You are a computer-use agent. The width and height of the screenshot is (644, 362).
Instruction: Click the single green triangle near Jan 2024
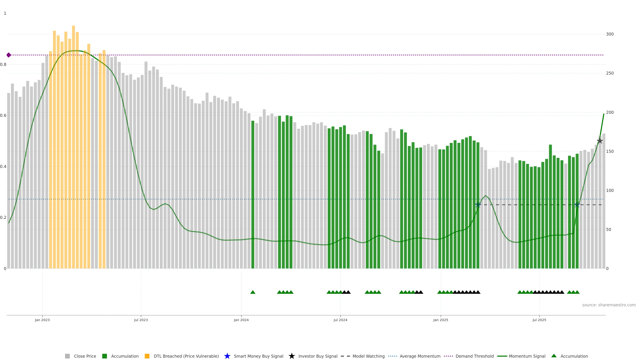click(253, 292)
